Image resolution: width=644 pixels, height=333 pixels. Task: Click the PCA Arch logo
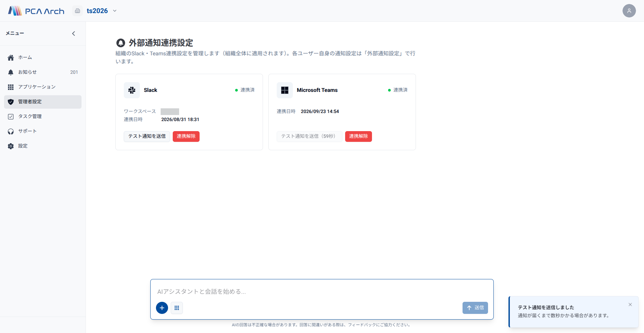(x=36, y=11)
